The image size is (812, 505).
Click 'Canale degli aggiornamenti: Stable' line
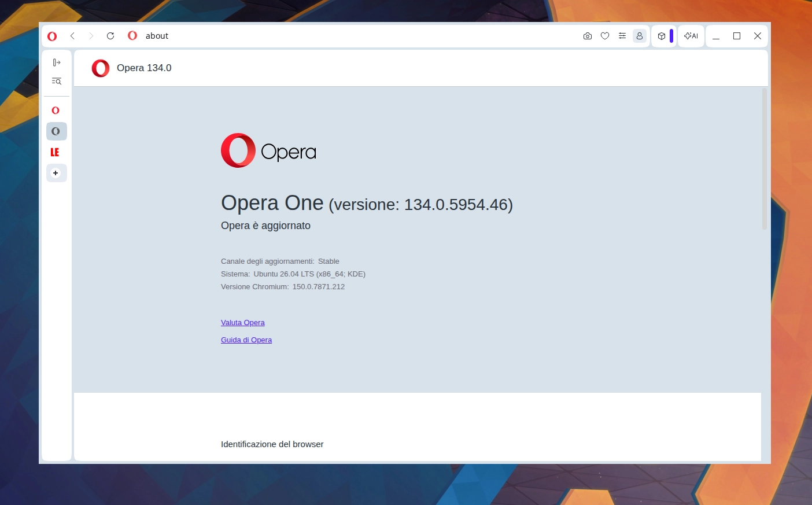click(x=280, y=261)
